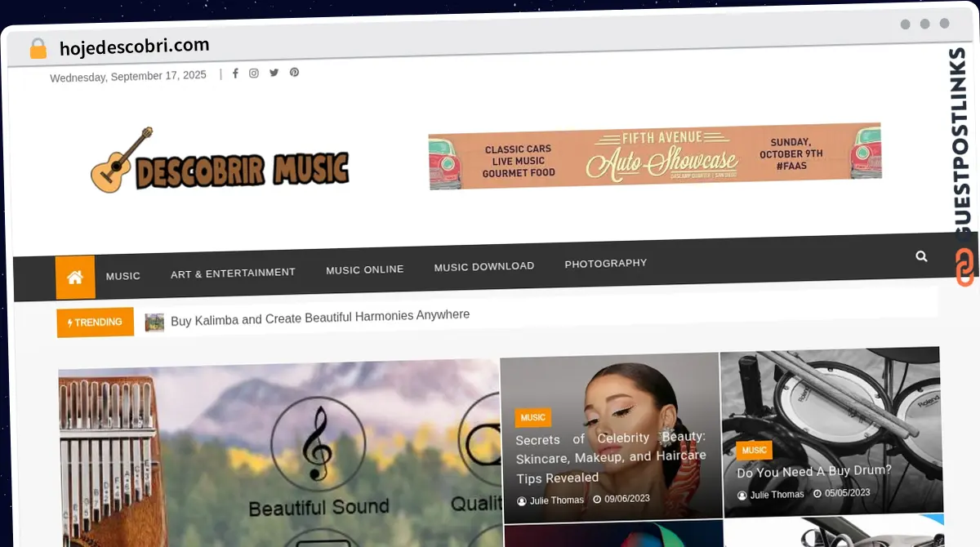This screenshot has width=980, height=547.
Task: Open the Instagram social icon
Action: (254, 73)
